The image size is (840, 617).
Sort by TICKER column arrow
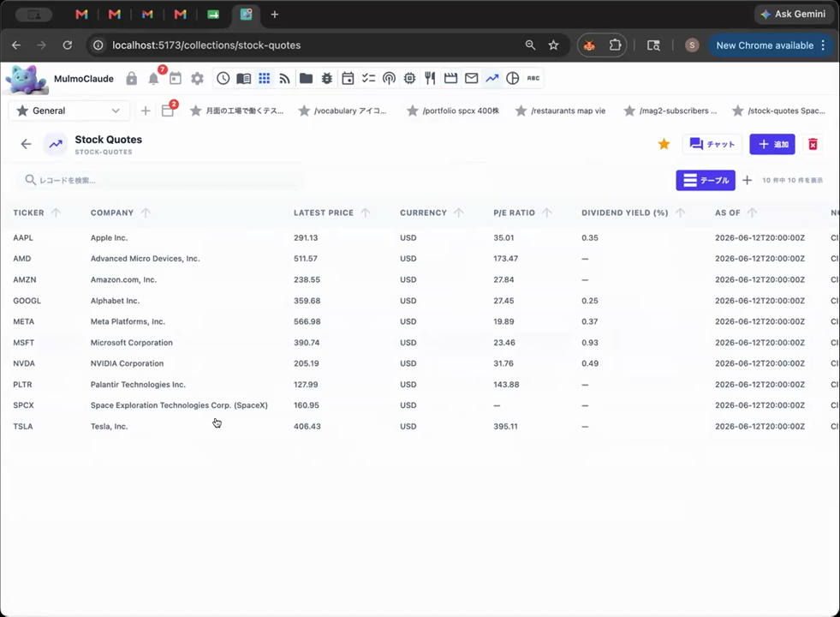tap(56, 213)
